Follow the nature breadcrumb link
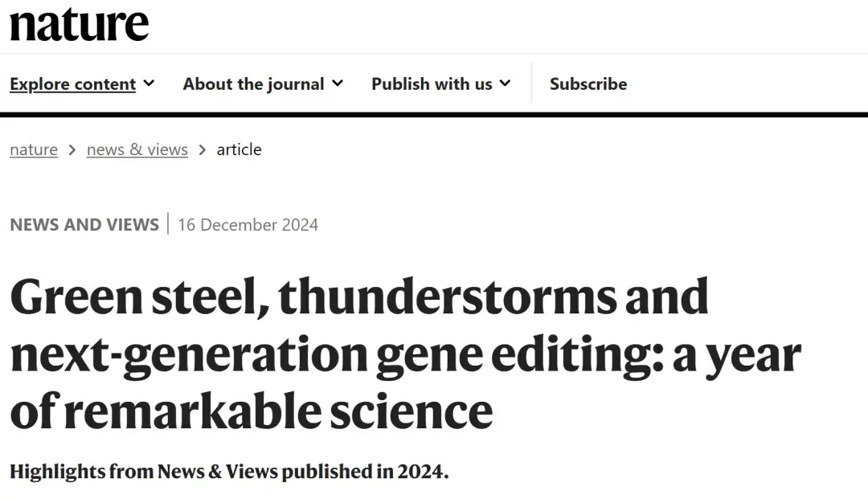 tap(34, 150)
